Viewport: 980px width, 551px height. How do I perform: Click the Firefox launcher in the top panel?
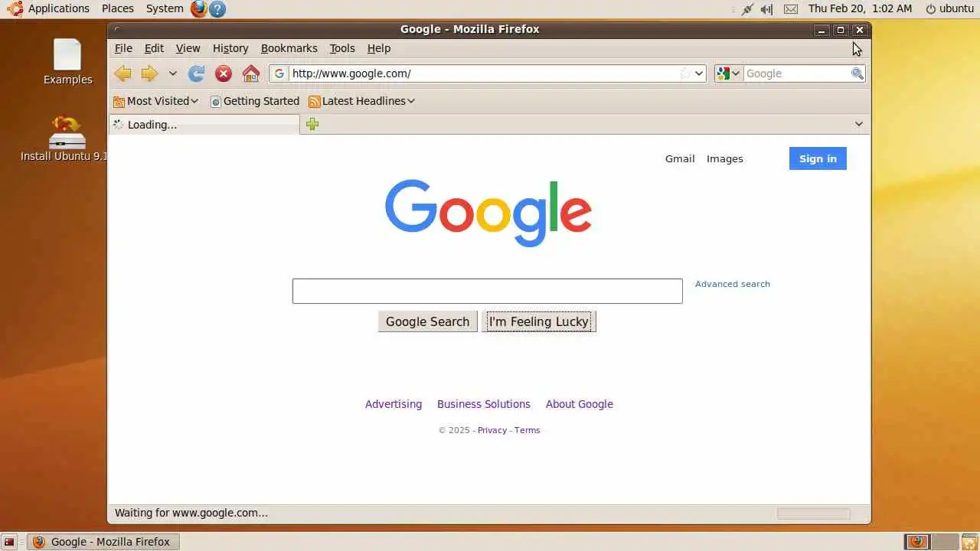pyautogui.click(x=199, y=8)
